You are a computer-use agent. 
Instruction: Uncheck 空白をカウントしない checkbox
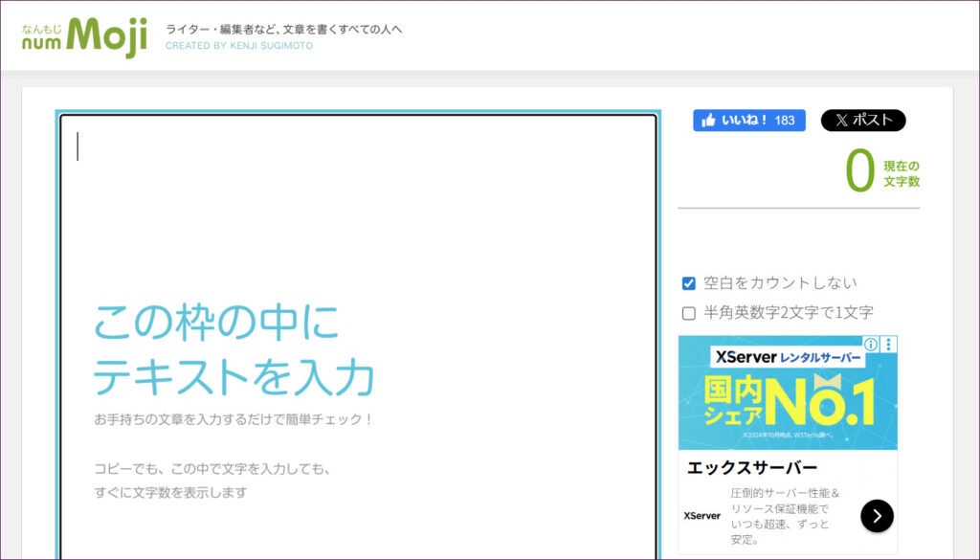(688, 283)
